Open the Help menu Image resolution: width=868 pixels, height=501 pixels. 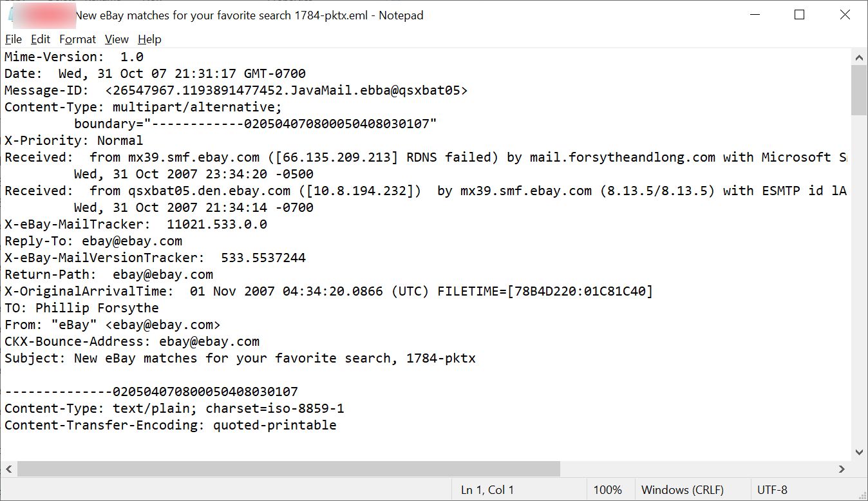[x=149, y=39]
